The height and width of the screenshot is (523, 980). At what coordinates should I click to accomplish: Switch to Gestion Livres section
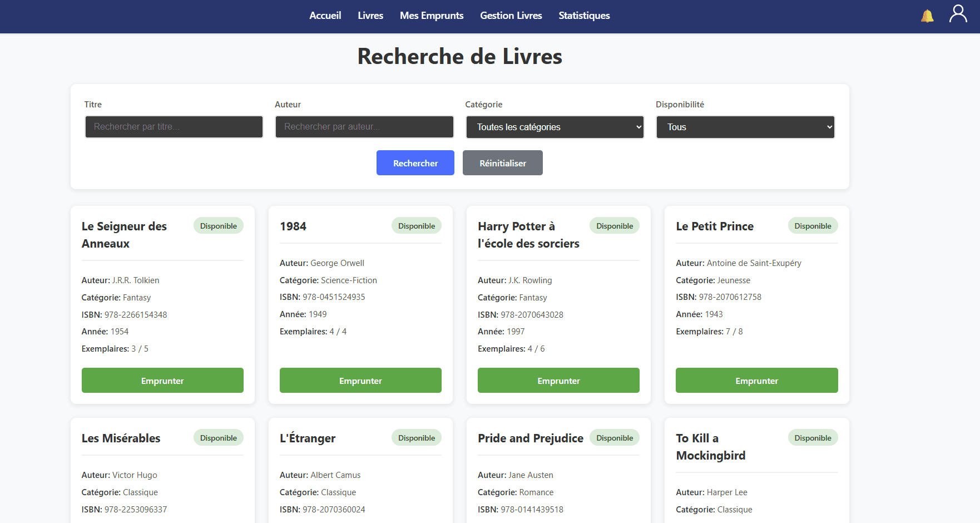(x=511, y=16)
